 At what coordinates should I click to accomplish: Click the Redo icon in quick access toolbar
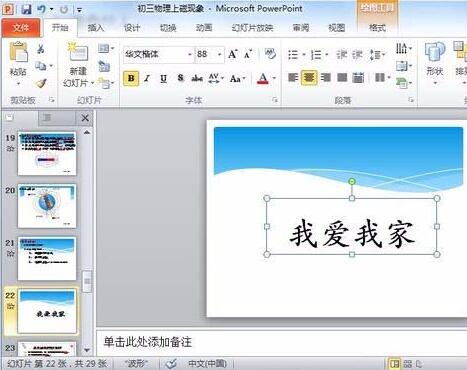(63, 9)
